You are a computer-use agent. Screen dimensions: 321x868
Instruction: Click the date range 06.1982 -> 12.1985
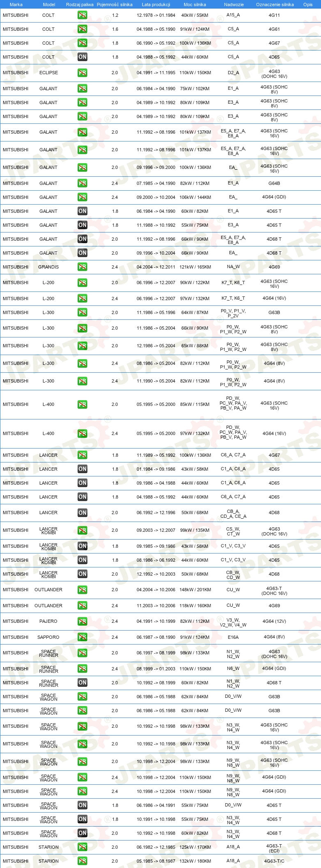point(156,847)
